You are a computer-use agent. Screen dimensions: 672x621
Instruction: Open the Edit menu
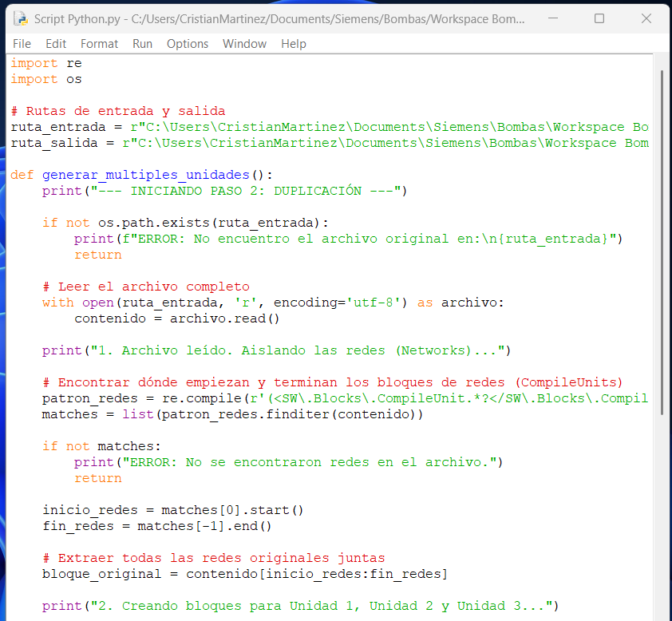(x=56, y=44)
